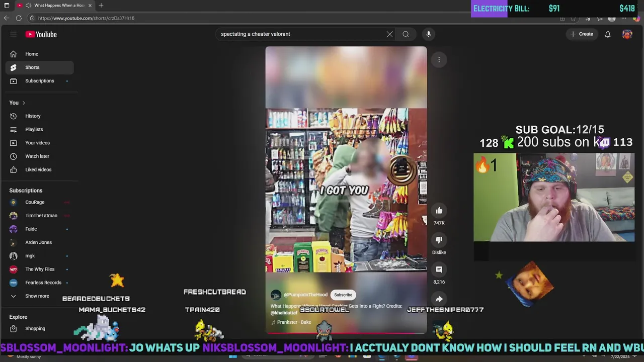View site information lock icon
644x362 pixels.
[32, 18]
